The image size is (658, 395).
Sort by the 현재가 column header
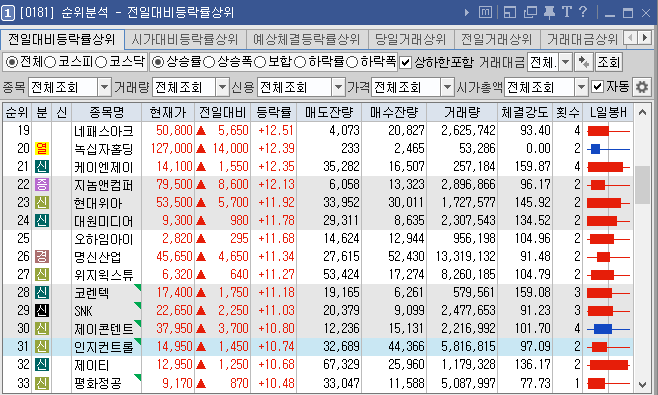coord(167,112)
